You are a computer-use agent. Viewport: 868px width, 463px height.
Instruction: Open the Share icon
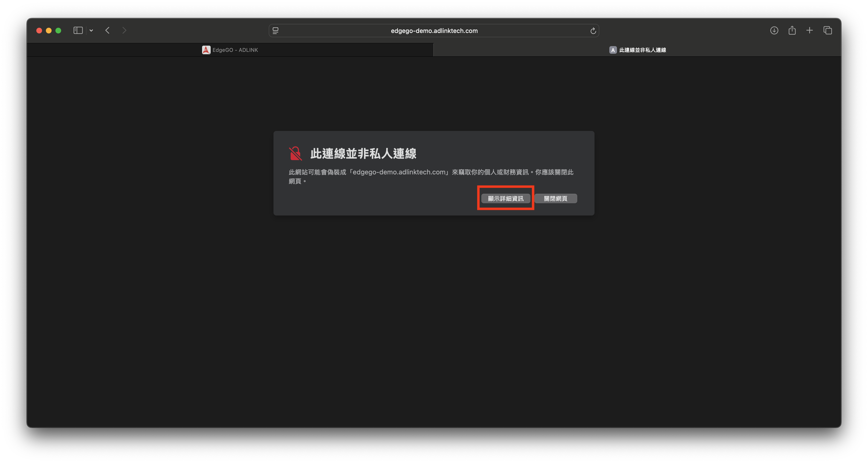(792, 30)
